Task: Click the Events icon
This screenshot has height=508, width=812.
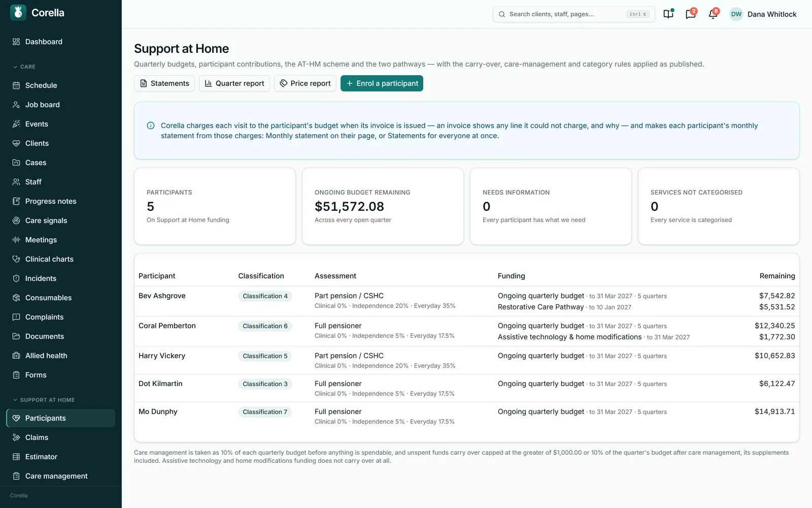Action: coord(16,124)
